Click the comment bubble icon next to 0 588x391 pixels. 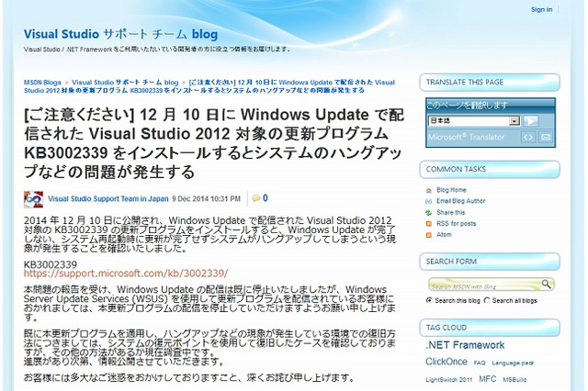(x=255, y=197)
